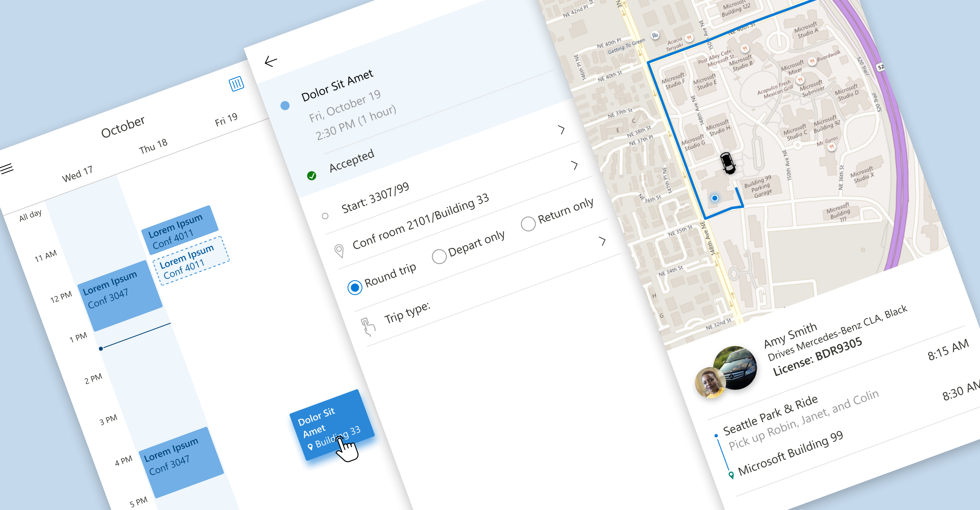Click the Microsoft Building 99 stop
The height and width of the screenshot is (510, 980).
click(791, 453)
